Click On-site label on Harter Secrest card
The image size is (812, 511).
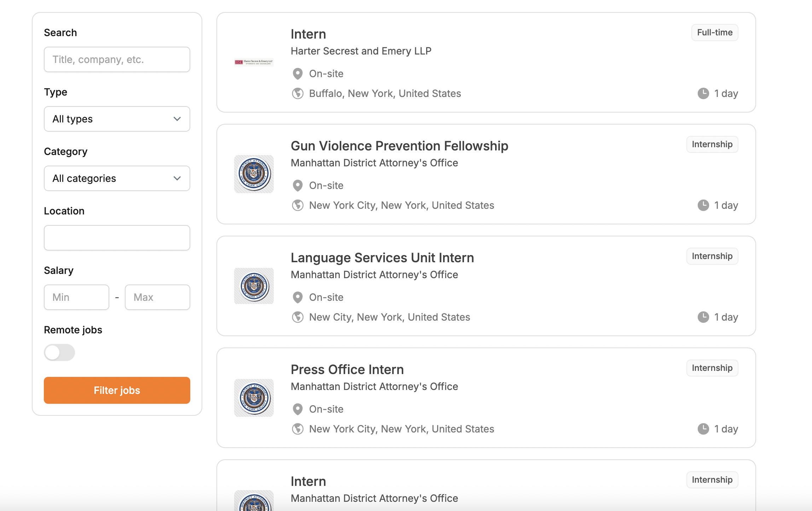326,74
